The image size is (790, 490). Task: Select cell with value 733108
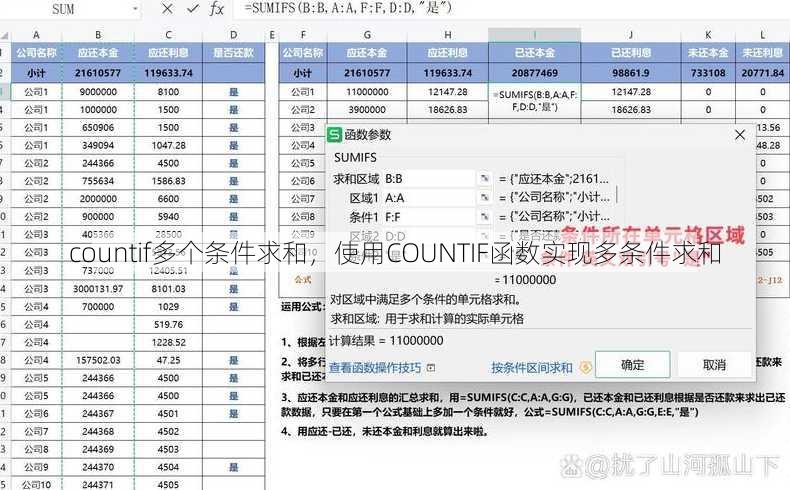(708, 73)
